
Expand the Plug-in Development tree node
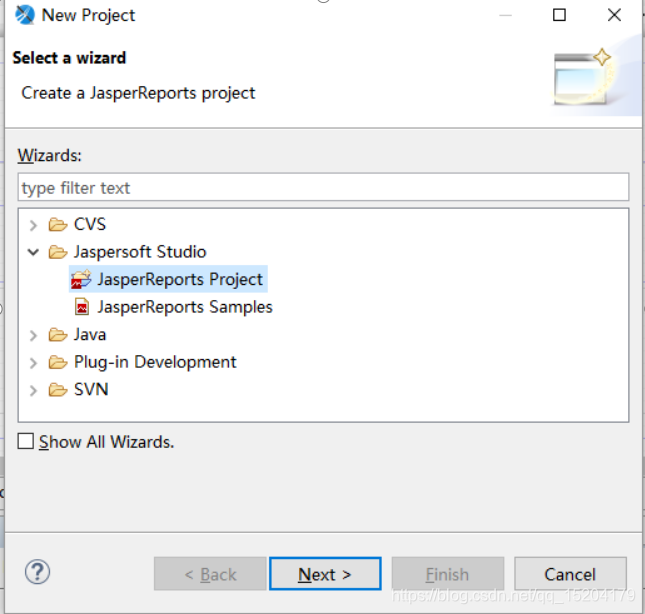[33, 363]
